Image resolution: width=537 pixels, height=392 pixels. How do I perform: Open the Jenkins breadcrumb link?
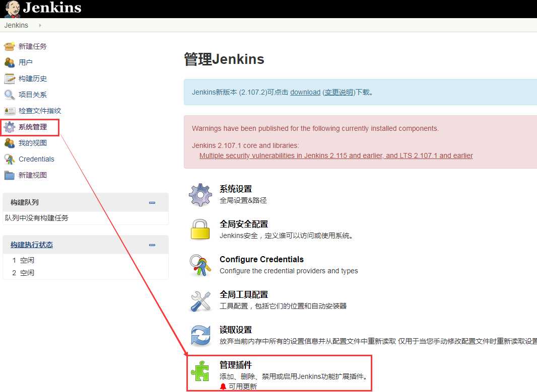tap(16, 25)
